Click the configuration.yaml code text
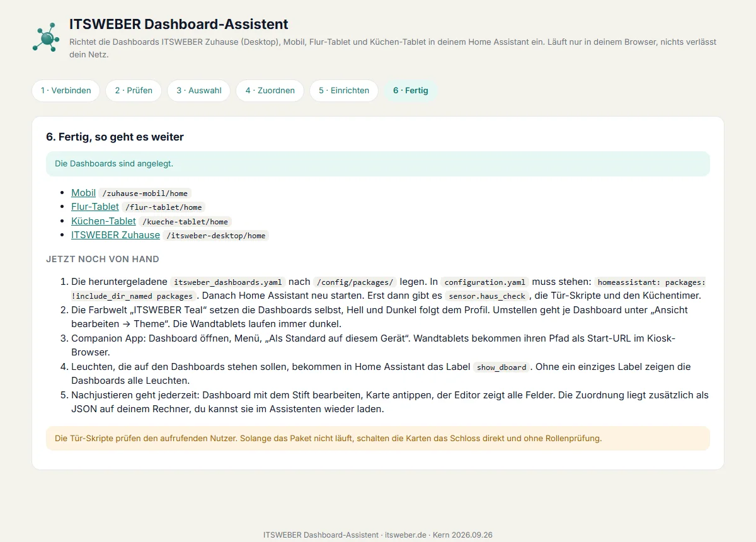This screenshot has height=542, width=756. [x=484, y=282]
